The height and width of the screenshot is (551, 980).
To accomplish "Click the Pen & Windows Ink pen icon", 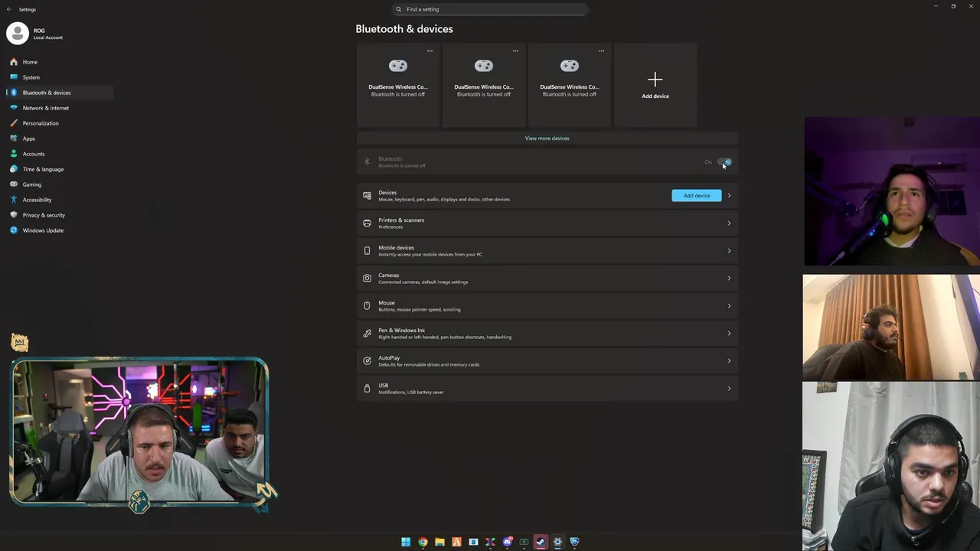I will pos(367,334).
